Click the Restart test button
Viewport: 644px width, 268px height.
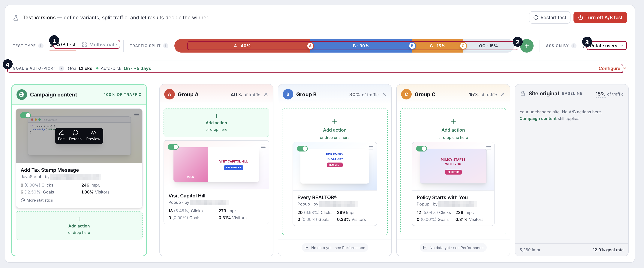549,17
